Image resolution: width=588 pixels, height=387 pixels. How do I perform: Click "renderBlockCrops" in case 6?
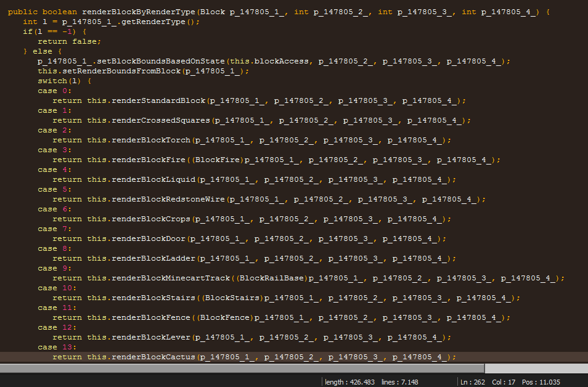click(x=151, y=219)
